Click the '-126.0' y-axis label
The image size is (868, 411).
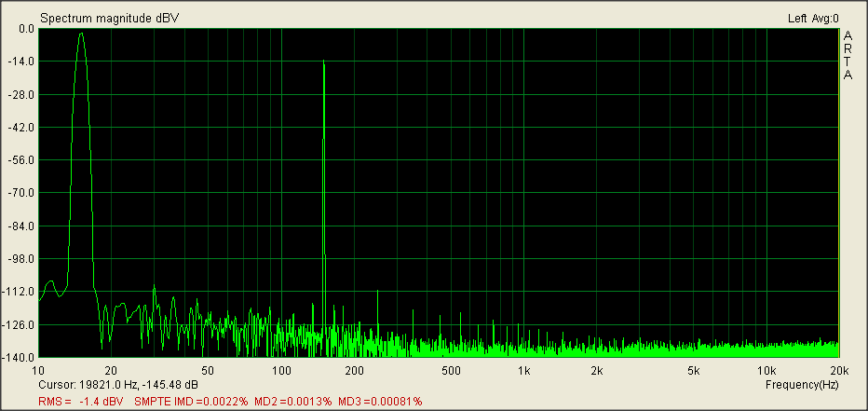click(20, 324)
